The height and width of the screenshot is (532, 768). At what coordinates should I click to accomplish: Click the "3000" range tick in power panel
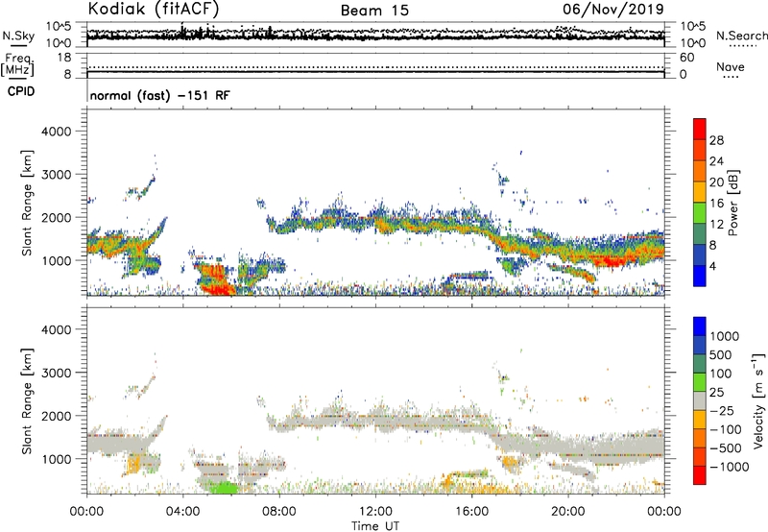(x=56, y=175)
